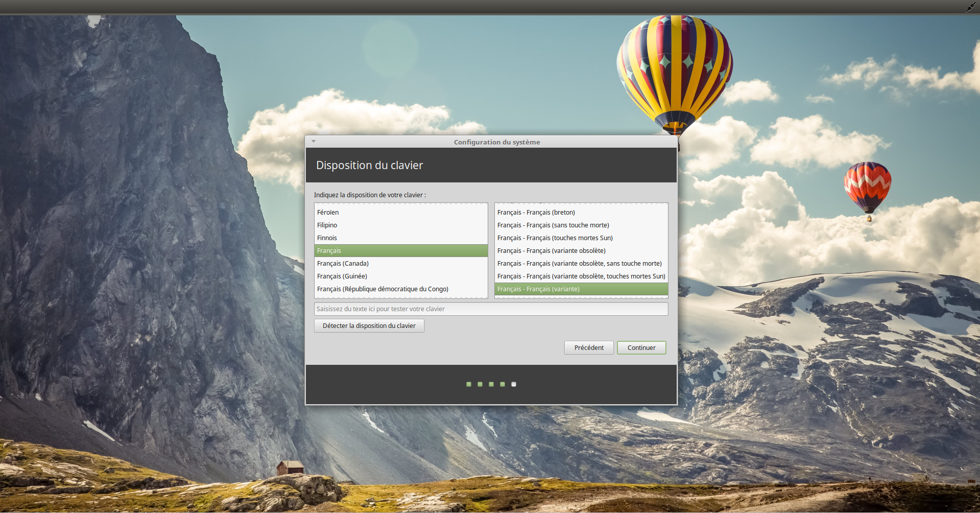This screenshot has width=980, height=513.
Task: Choose Filipino keyboard layout
Action: 327,225
